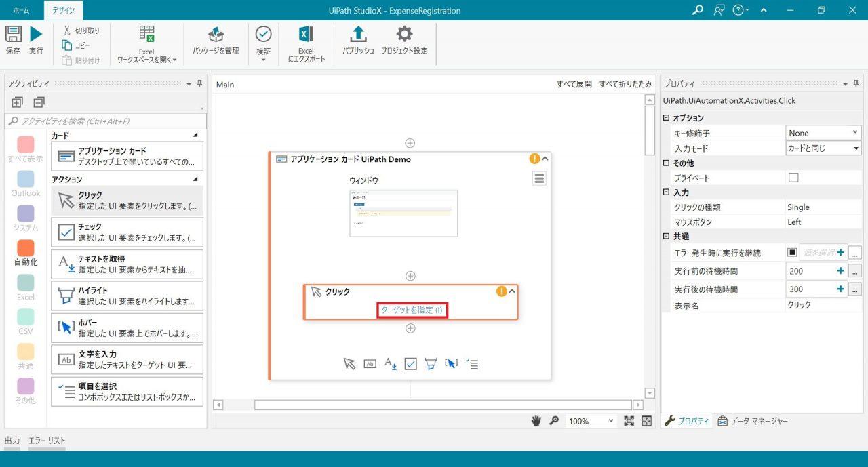The width and height of the screenshot is (868, 467).
Task: Select the Outlook category in sidebar
Action: (25, 184)
